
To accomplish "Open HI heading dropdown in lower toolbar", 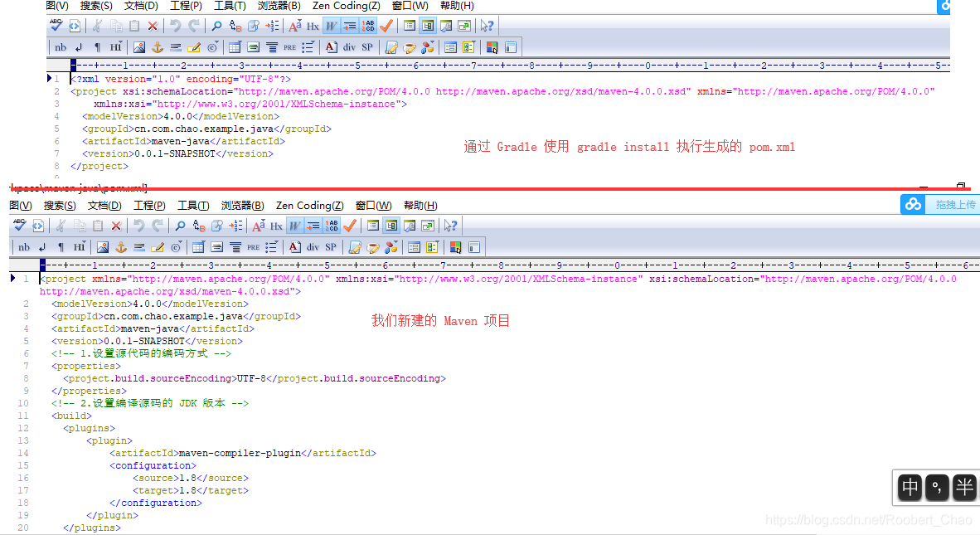I will point(80,247).
